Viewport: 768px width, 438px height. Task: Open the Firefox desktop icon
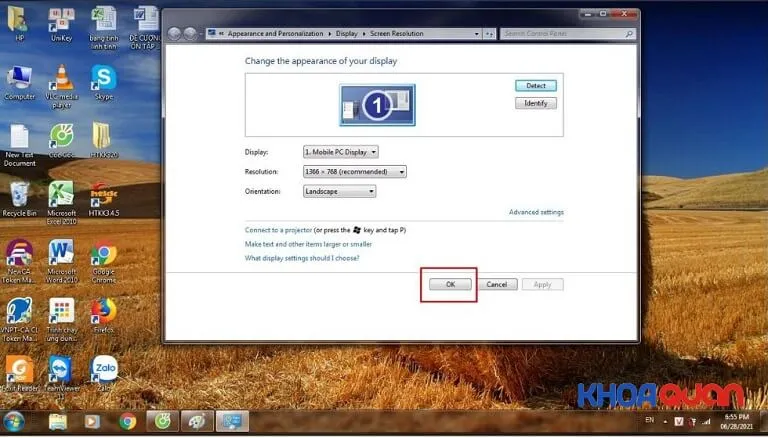click(x=103, y=311)
